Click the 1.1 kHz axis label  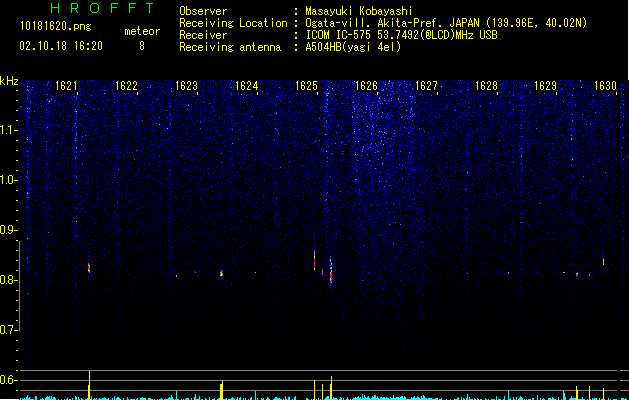(x=9, y=130)
